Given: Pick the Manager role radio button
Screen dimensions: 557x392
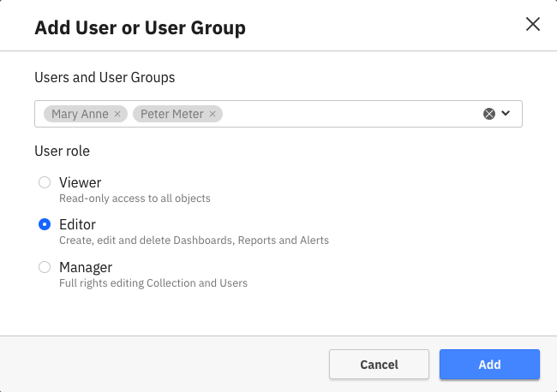Looking at the screenshot, I should tap(45, 268).
